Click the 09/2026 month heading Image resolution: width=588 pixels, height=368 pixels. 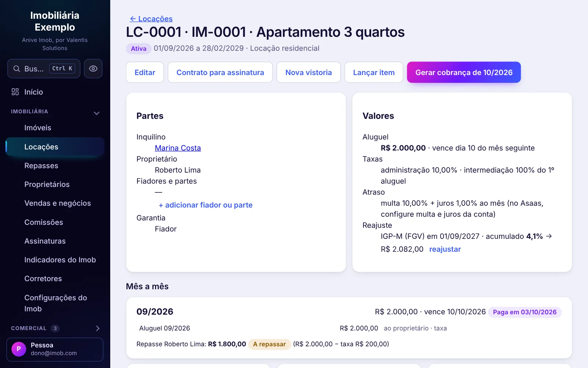[155, 312]
